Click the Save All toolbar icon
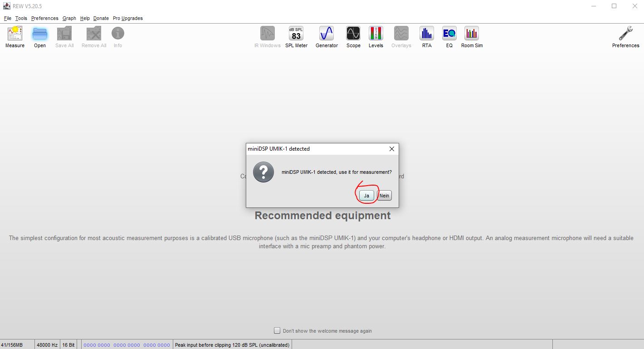The width and height of the screenshot is (644, 349). [x=64, y=37]
